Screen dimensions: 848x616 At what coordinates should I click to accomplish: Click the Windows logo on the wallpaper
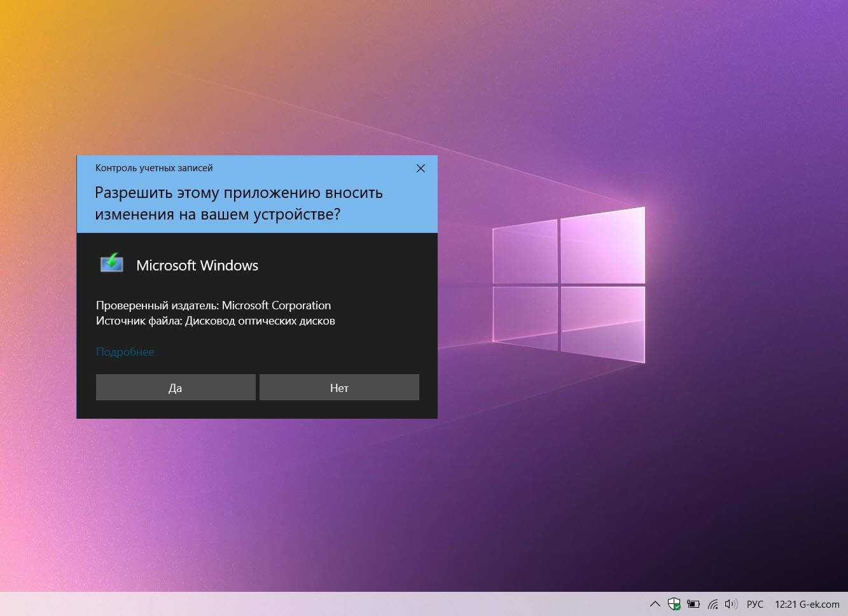tap(569, 285)
